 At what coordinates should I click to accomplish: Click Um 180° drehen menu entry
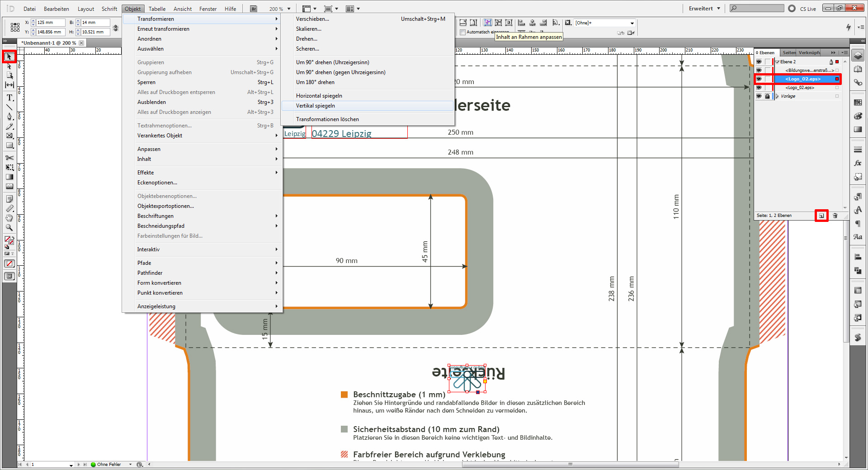[315, 82]
